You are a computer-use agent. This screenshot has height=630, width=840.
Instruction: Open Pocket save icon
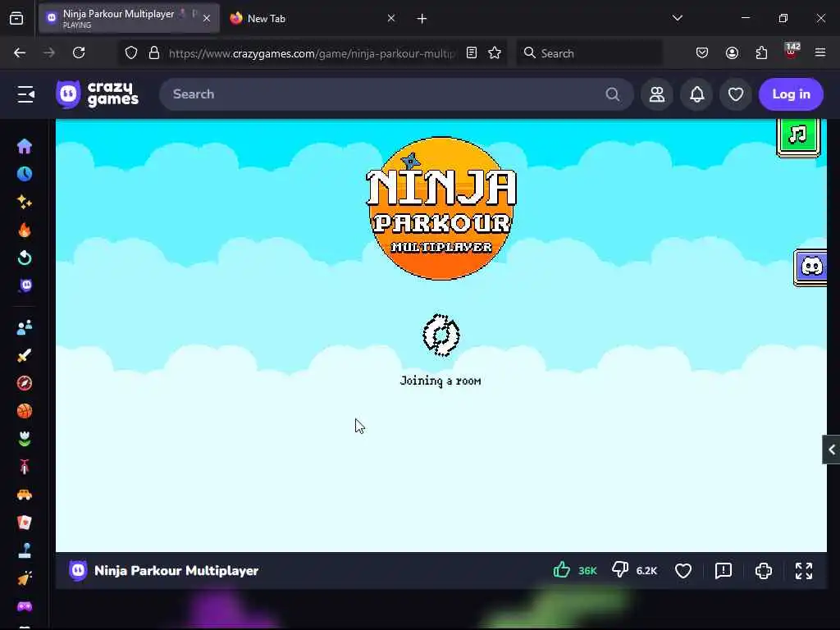click(x=702, y=52)
